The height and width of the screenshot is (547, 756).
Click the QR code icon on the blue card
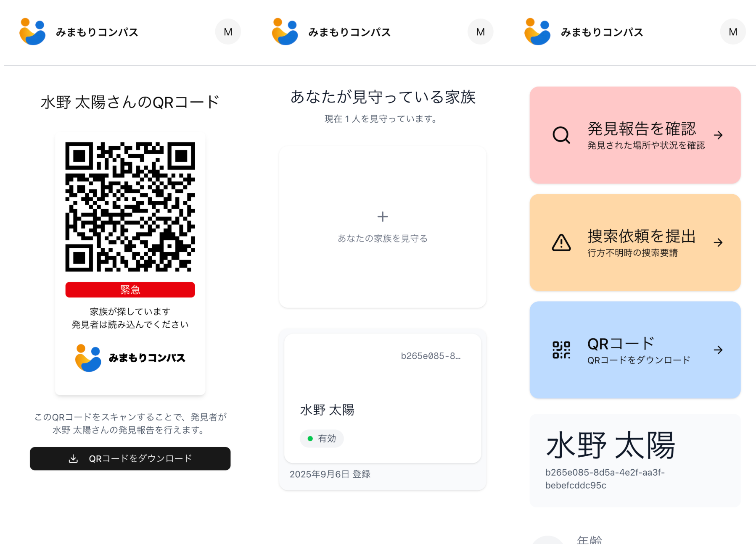point(561,350)
